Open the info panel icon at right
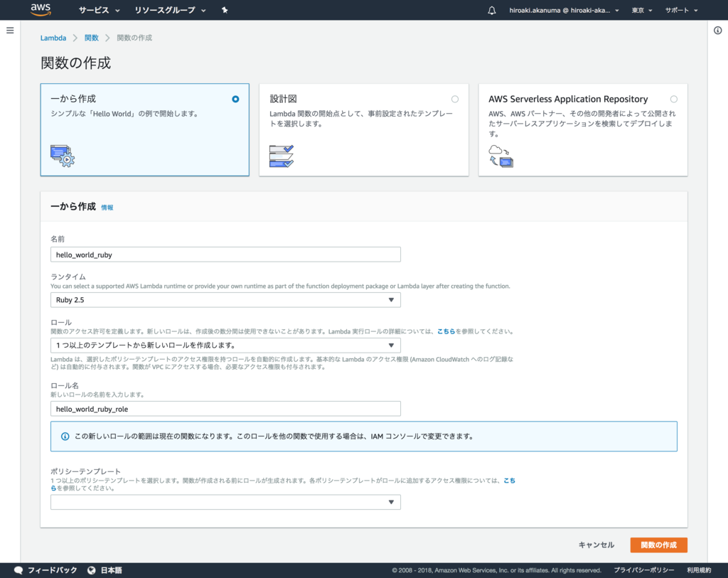 click(718, 31)
